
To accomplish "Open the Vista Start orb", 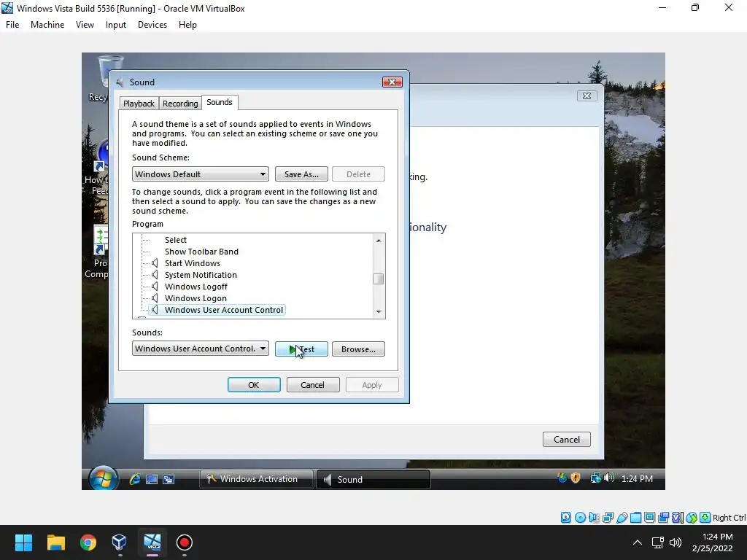I will (x=103, y=478).
